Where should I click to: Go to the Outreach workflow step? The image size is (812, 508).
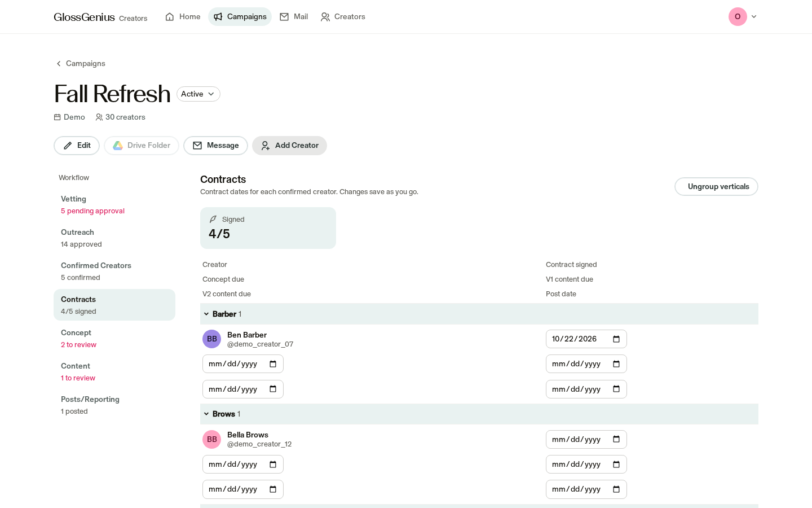114,238
